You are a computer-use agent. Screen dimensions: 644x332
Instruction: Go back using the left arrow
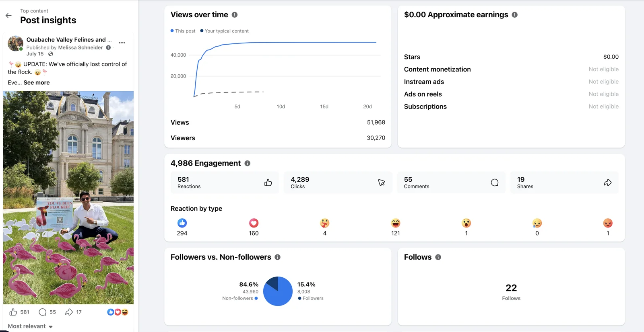[8, 16]
